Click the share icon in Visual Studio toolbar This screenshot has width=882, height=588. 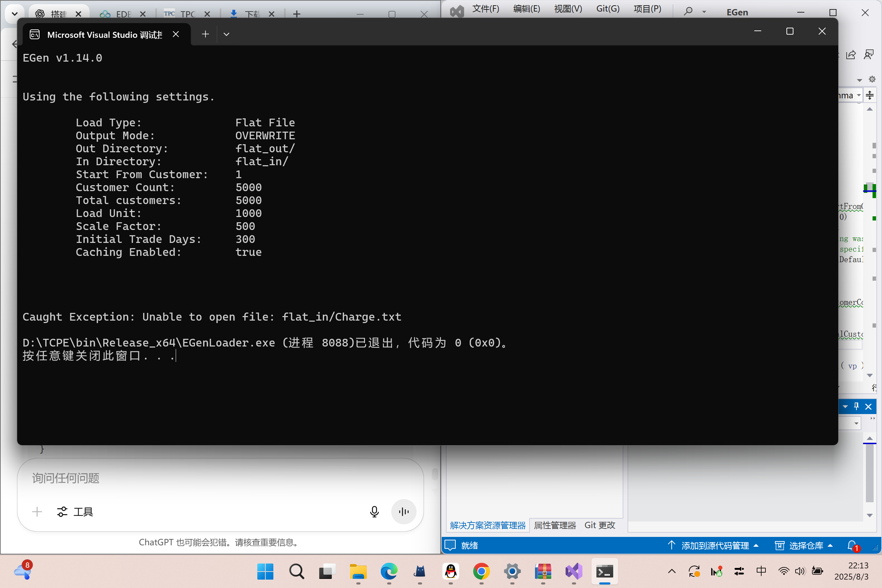[x=851, y=54]
